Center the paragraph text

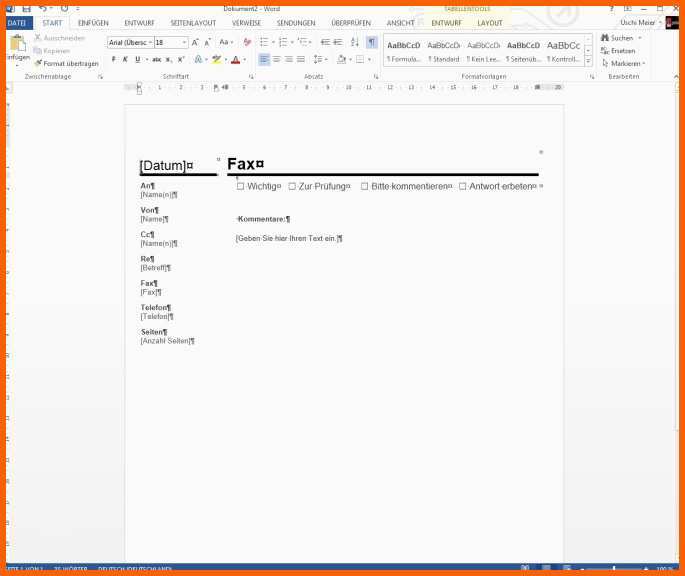(277, 59)
